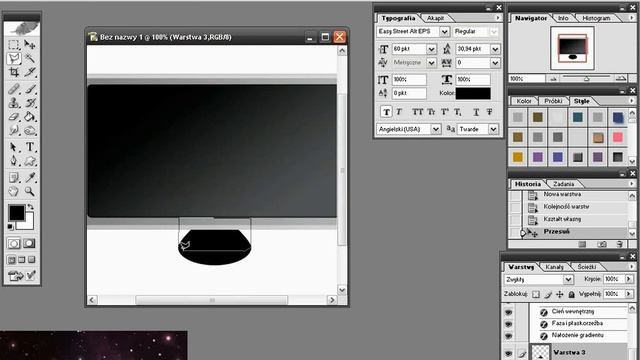Swap foreground and background colors

click(30, 207)
